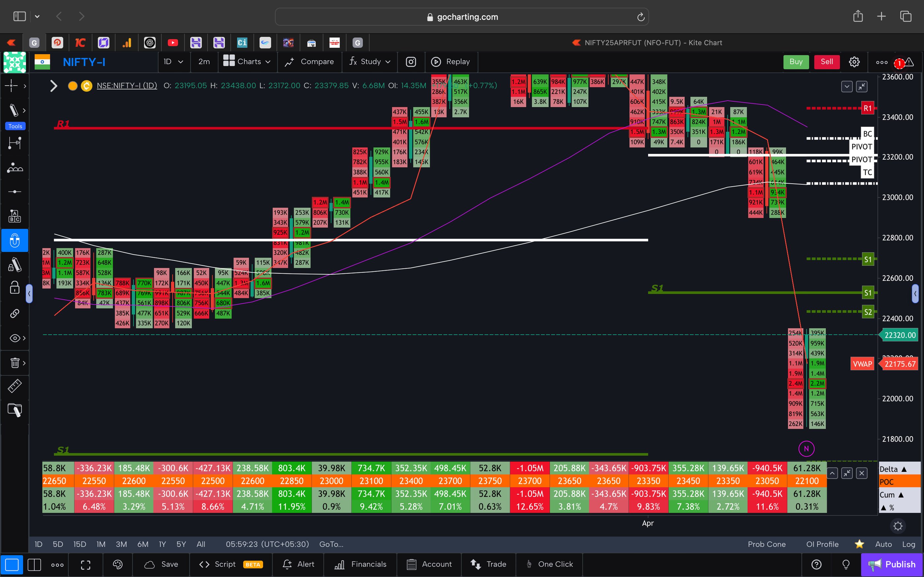Open the text annotation (ABC) tool

[15, 216]
